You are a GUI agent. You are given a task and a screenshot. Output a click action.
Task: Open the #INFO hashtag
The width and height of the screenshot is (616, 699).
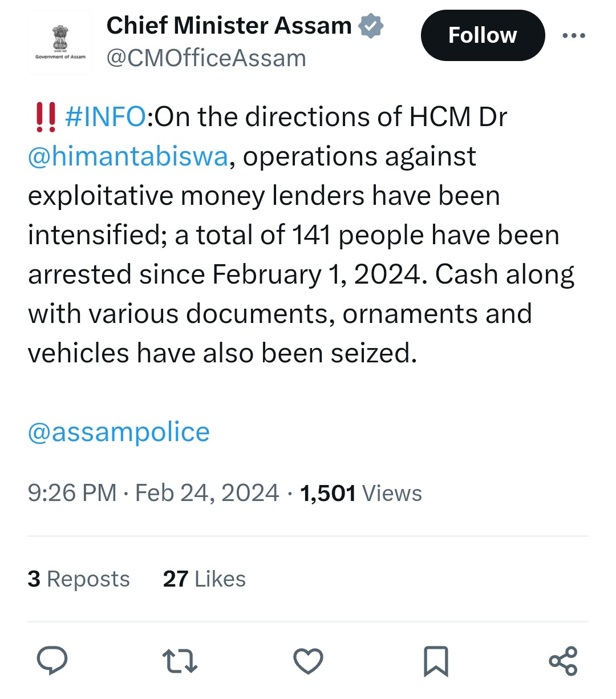(106, 117)
